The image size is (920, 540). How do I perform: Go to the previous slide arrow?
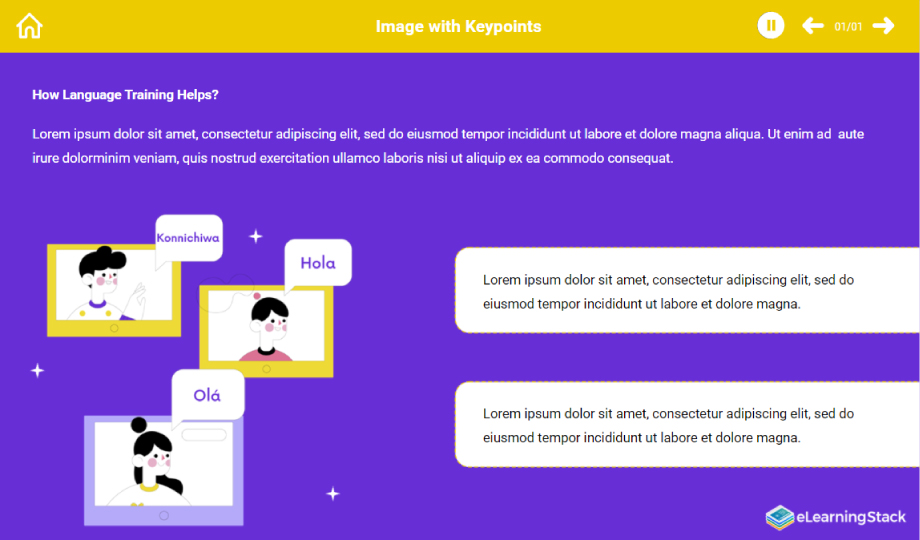pos(813,26)
